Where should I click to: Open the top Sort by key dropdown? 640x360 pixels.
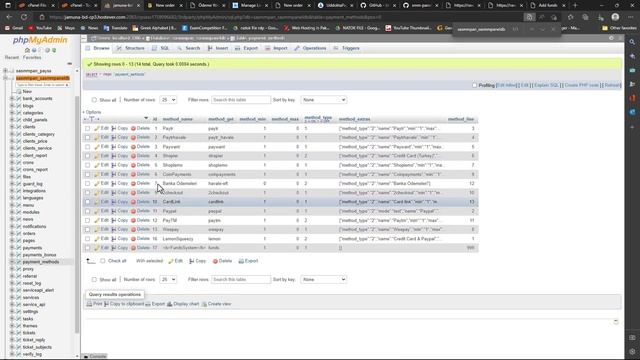(324, 100)
